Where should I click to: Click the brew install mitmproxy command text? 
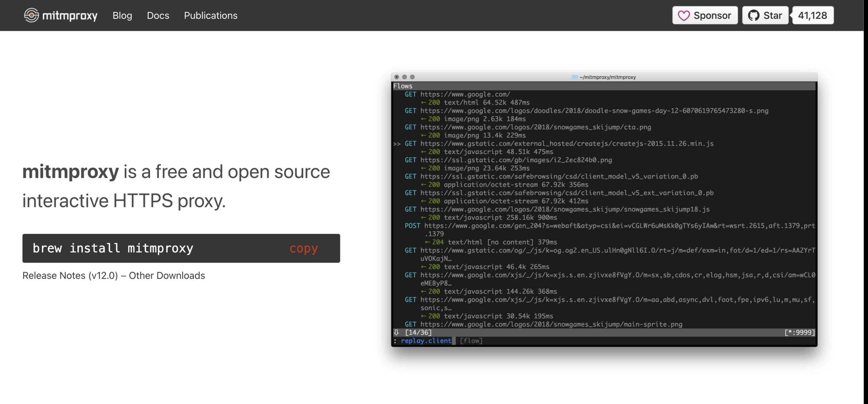tap(113, 248)
